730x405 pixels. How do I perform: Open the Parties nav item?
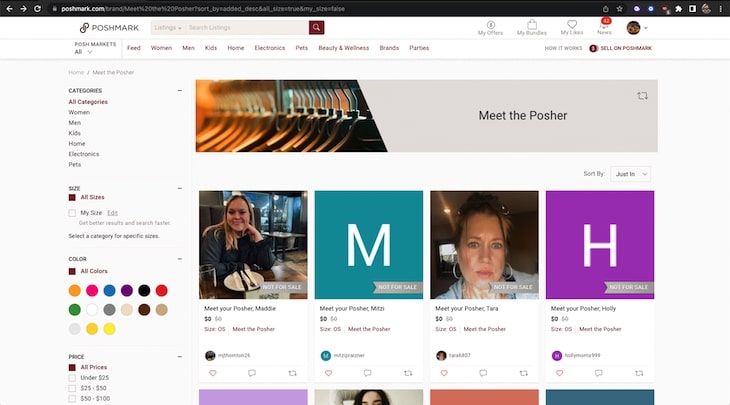(x=419, y=48)
